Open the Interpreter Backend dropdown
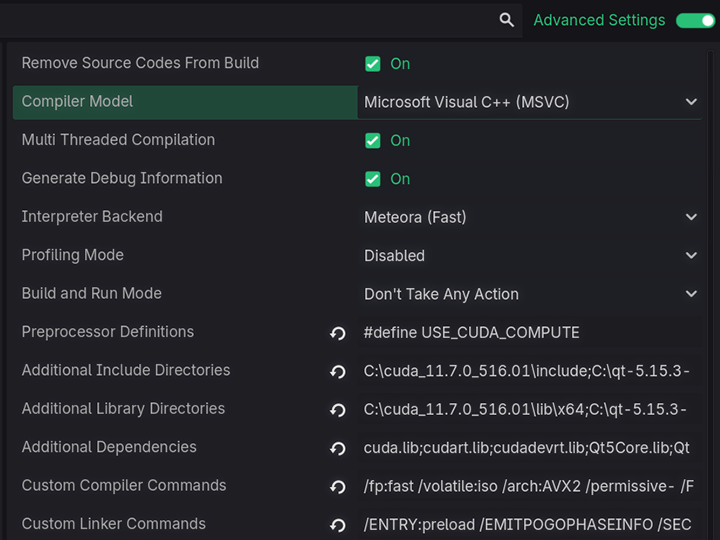 pyautogui.click(x=530, y=217)
